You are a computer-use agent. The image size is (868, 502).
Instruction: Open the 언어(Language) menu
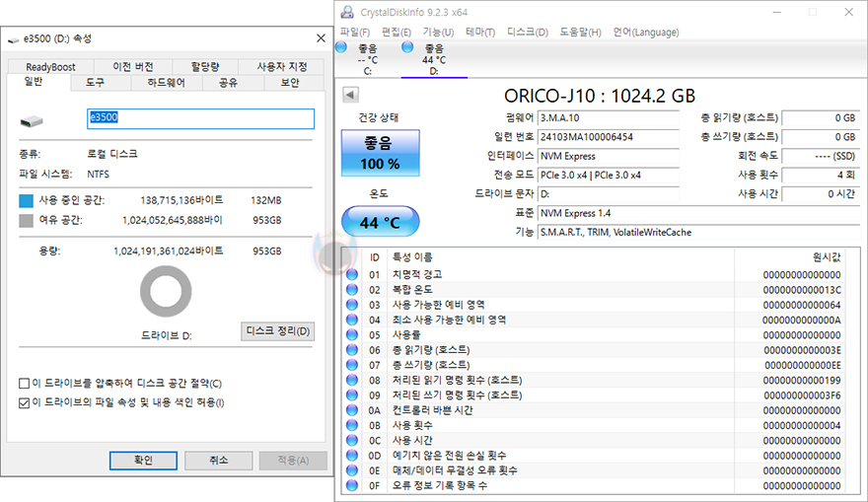[646, 33]
